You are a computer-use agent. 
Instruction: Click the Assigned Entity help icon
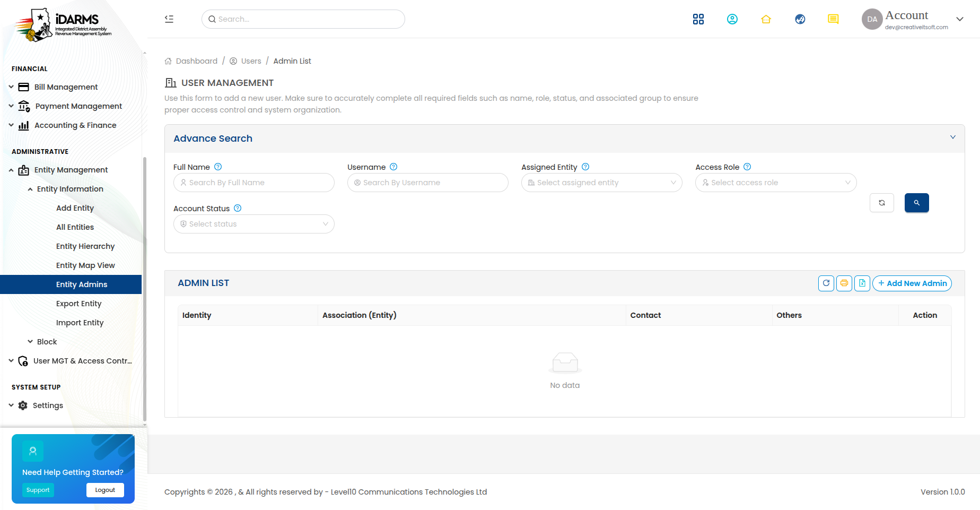585,167
